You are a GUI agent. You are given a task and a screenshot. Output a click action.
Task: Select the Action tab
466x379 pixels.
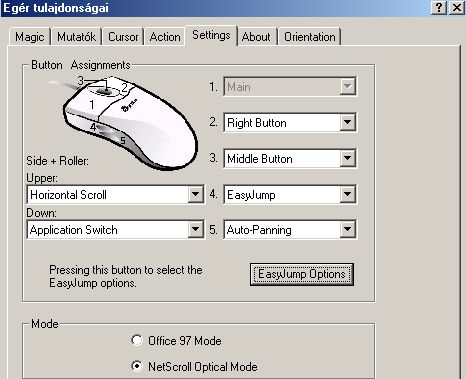[165, 37]
